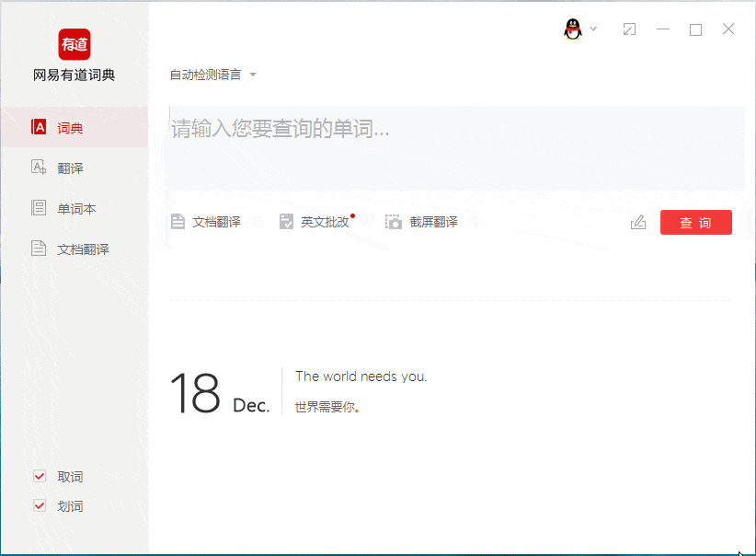
Task: Click the red 查询 search button
Action: (695, 223)
